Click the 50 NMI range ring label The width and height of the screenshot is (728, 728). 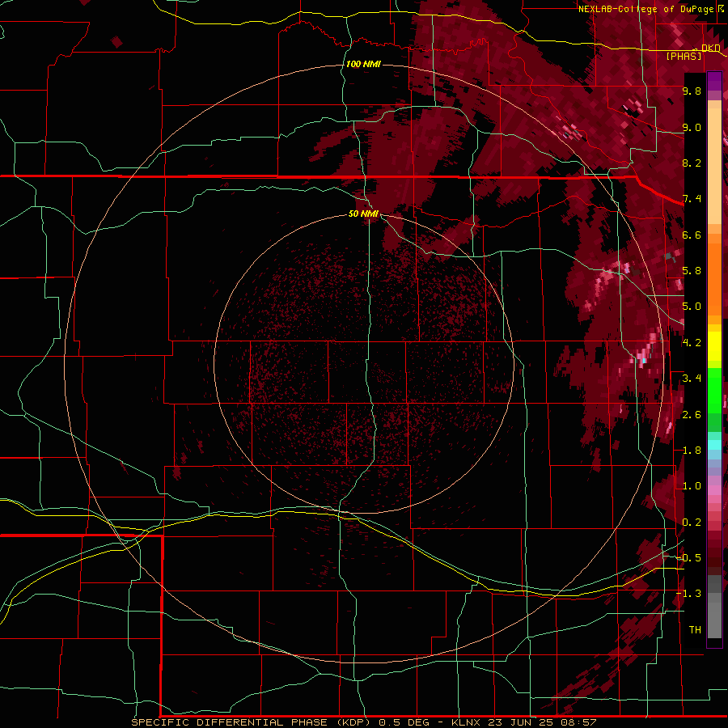tap(363, 214)
